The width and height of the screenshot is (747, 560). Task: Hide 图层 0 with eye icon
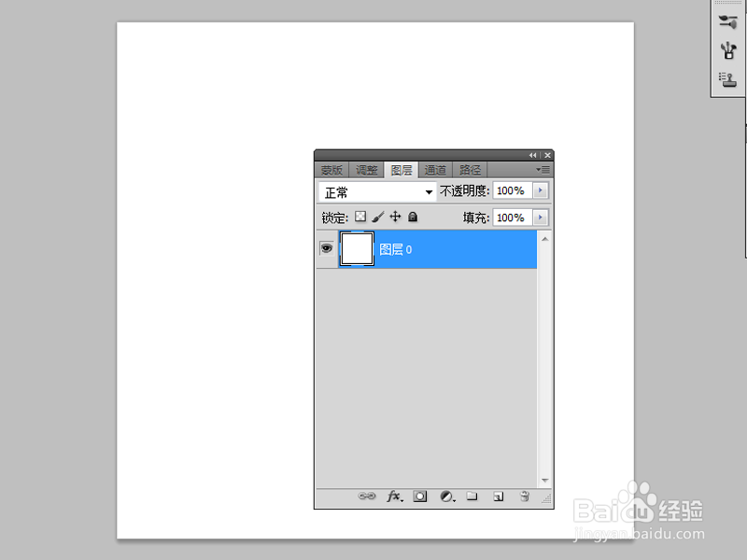pos(326,248)
